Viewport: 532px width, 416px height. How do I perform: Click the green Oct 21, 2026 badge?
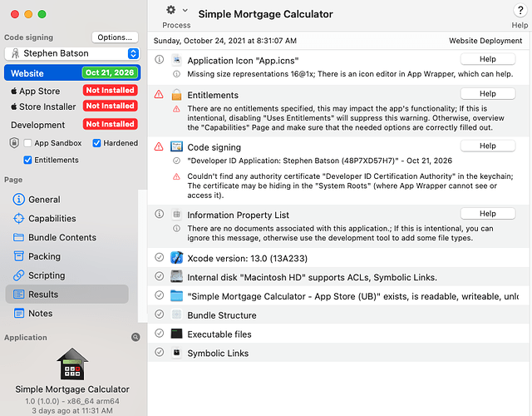(110, 72)
